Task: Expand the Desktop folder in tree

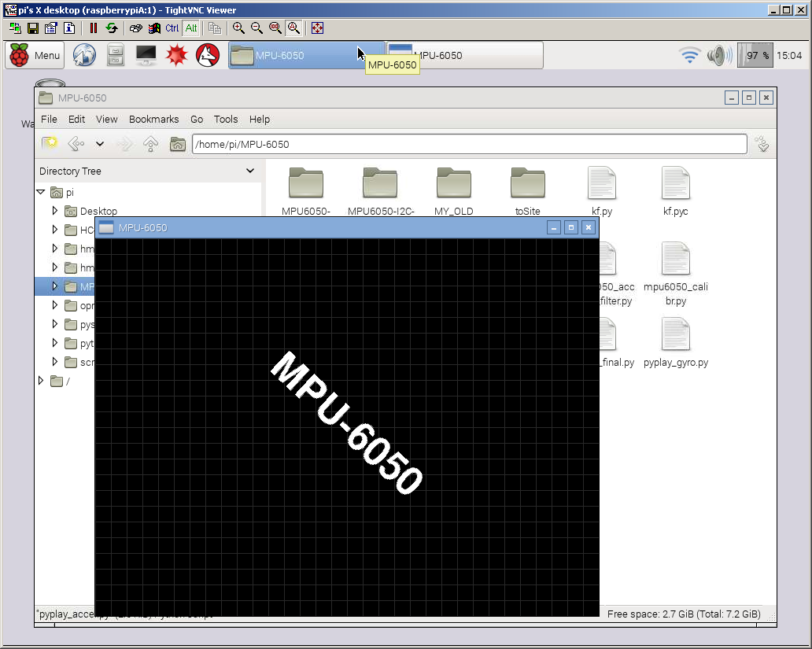Action: 55,211
